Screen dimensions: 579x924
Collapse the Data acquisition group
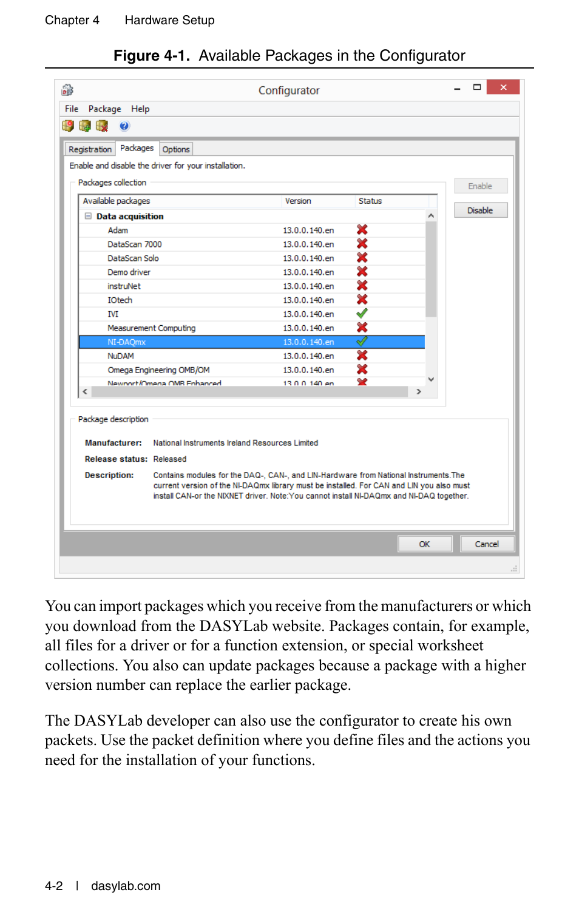click(x=88, y=216)
